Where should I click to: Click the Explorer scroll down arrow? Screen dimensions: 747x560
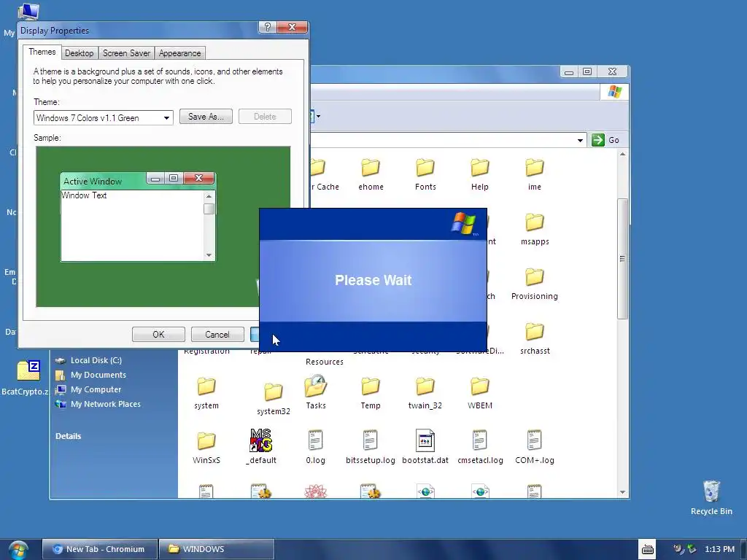(622, 492)
